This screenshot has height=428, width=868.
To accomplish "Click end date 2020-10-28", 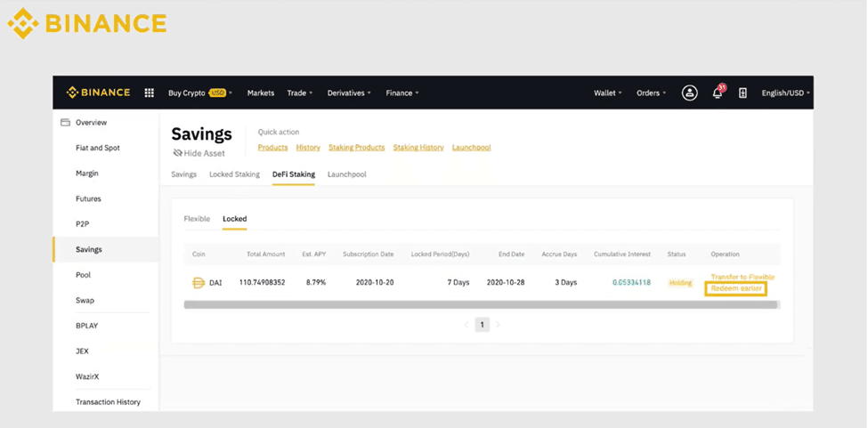I will [x=506, y=283].
